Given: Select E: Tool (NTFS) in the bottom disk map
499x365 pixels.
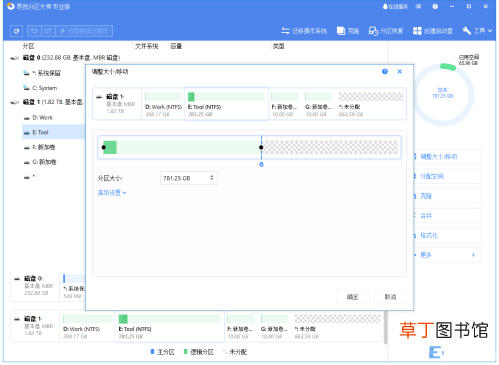Looking at the screenshot, I should click(170, 327).
